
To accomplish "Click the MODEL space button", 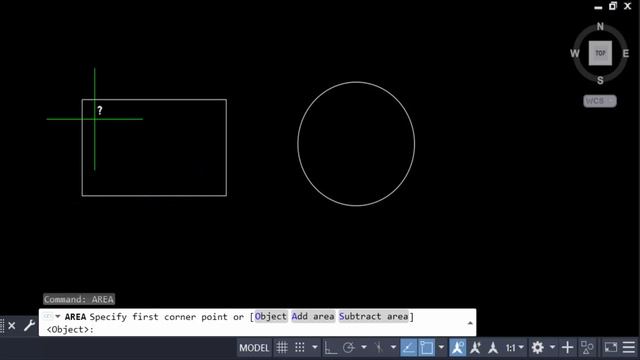I will click(254, 348).
